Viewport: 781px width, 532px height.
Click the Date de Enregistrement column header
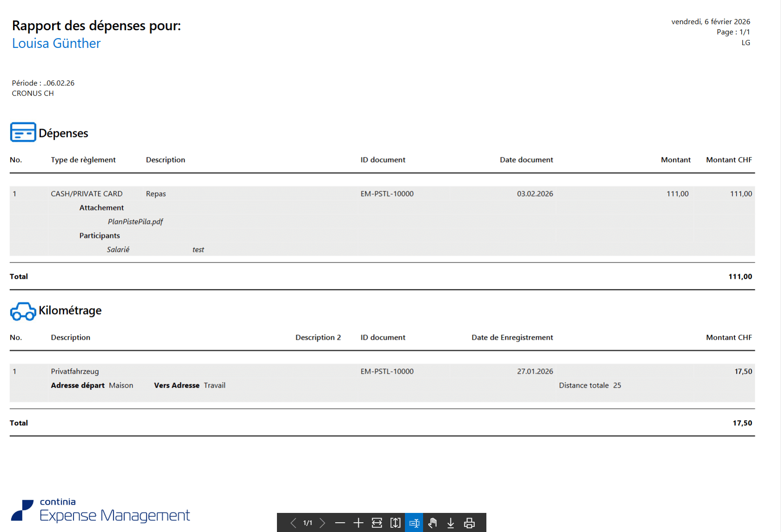(x=512, y=337)
